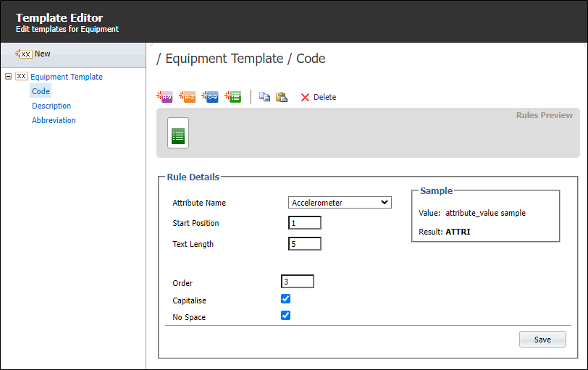Collapse the Equipment Template tree node
Image resolution: width=588 pixels, height=370 pixels.
pyautogui.click(x=8, y=77)
